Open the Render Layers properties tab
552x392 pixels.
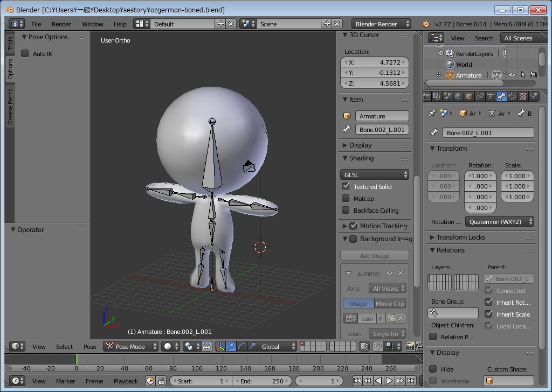click(x=437, y=96)
